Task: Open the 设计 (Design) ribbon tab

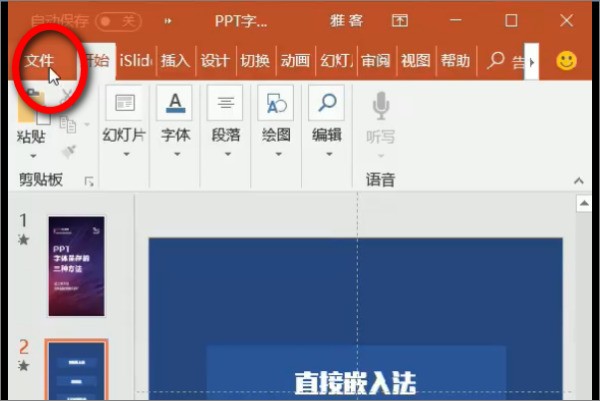Action: click(x=215, y=61)
